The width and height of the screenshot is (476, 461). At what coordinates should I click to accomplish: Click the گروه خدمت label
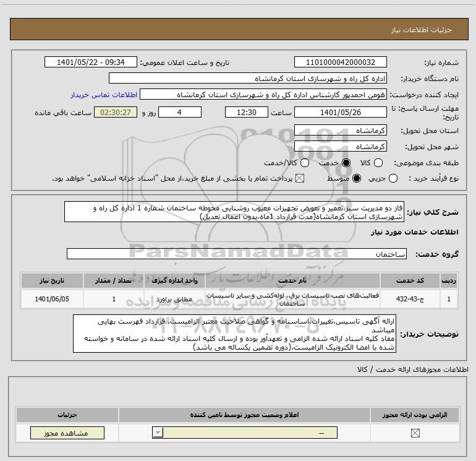(x=437, y=254)
